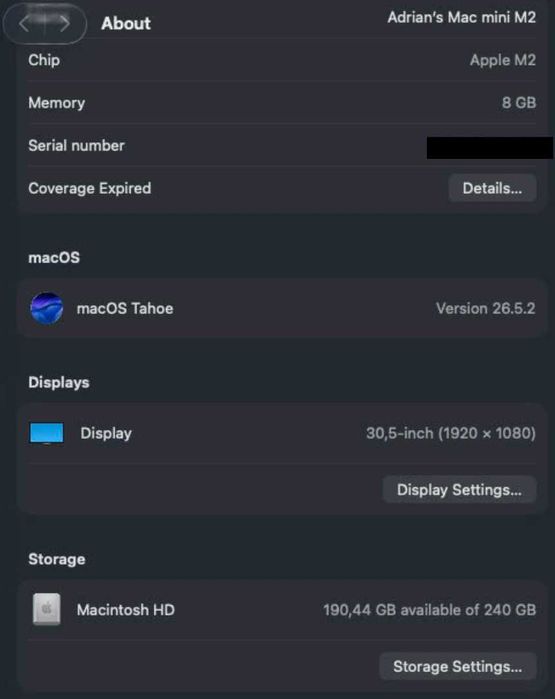Click the Macintosh HD drive icon
Viewport: 555px width, 699px height.
tap(46, 609)
